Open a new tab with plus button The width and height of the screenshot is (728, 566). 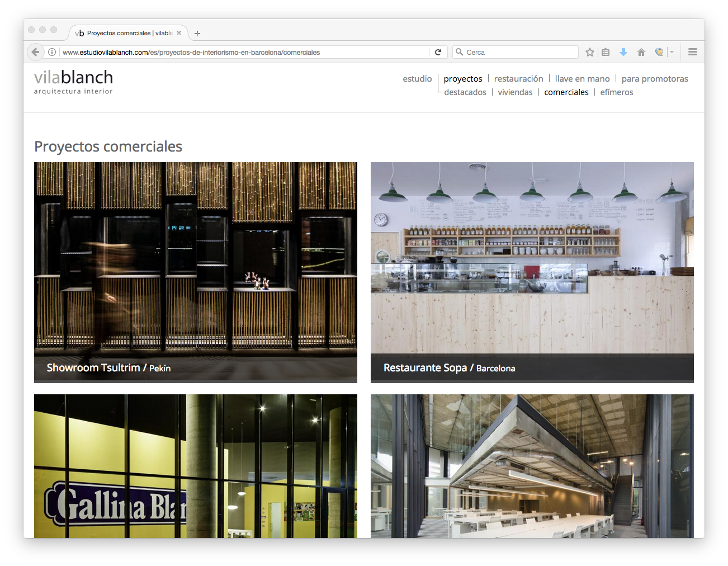point(197,34)
